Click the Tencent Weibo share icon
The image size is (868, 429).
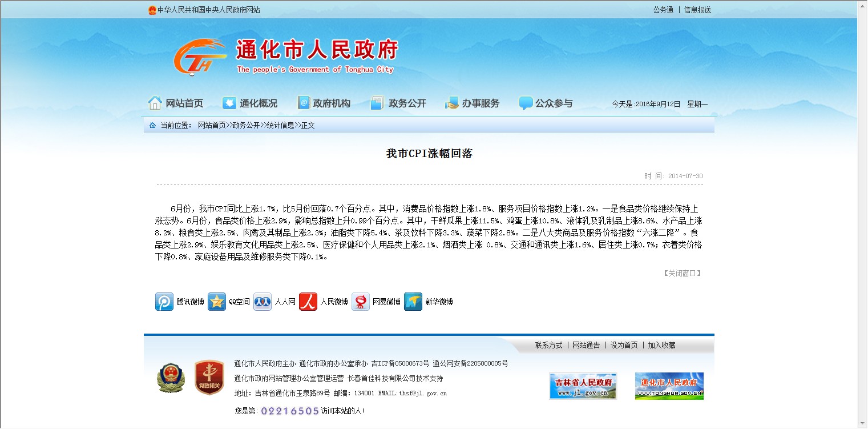click(x=164, y=302)
